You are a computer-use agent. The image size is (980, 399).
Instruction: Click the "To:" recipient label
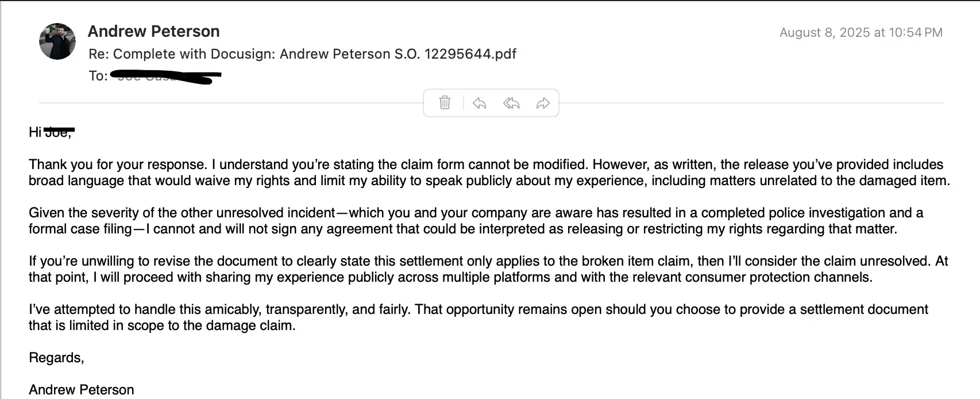[x=98, y=76]
